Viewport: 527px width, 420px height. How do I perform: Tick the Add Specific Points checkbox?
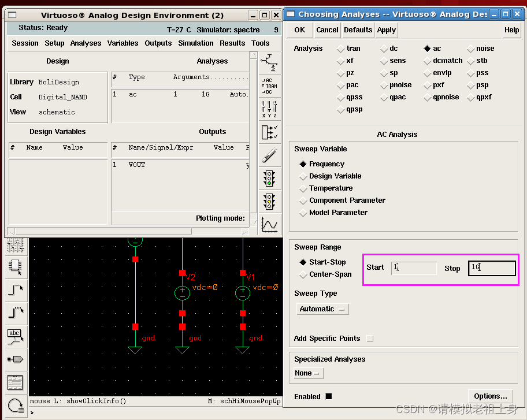pyautogui.click(x=370, y=339)
